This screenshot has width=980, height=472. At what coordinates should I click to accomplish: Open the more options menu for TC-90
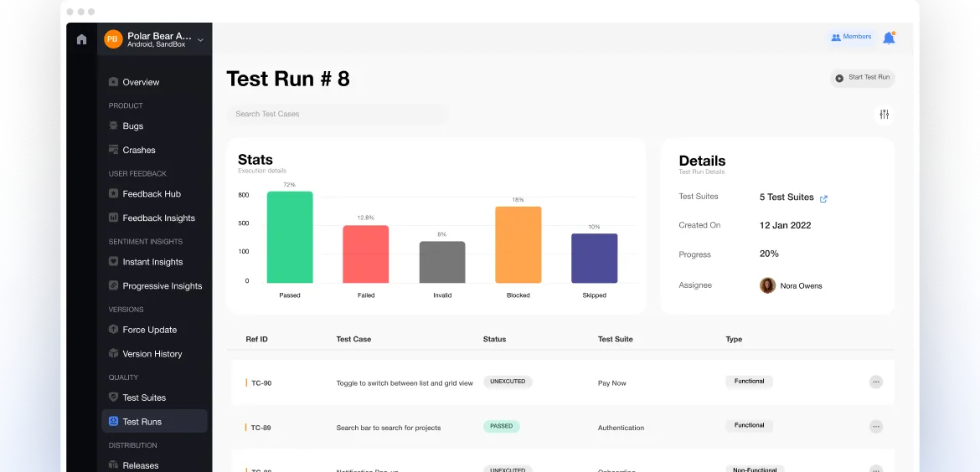tap(875, 382)
